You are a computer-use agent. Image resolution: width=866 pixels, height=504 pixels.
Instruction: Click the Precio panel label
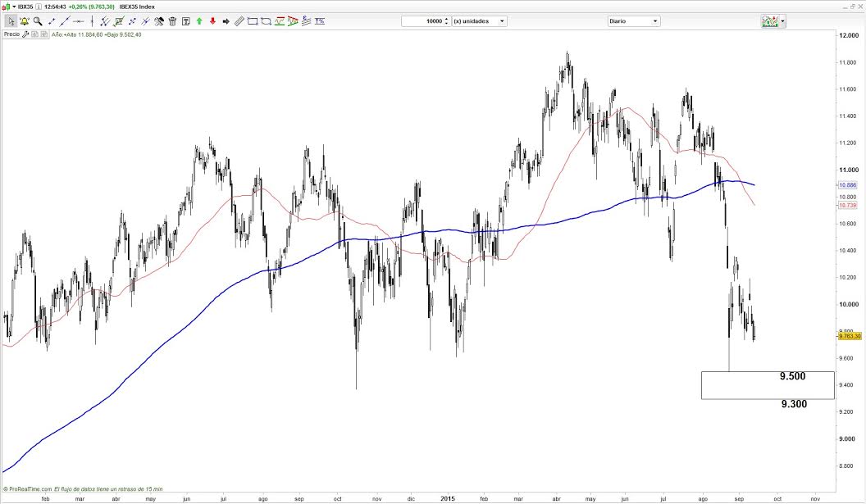[11, 34]
